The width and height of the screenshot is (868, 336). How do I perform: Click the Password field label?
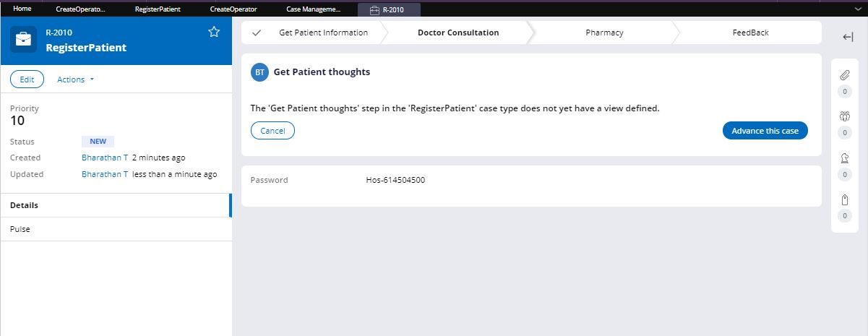coord(269,180)
